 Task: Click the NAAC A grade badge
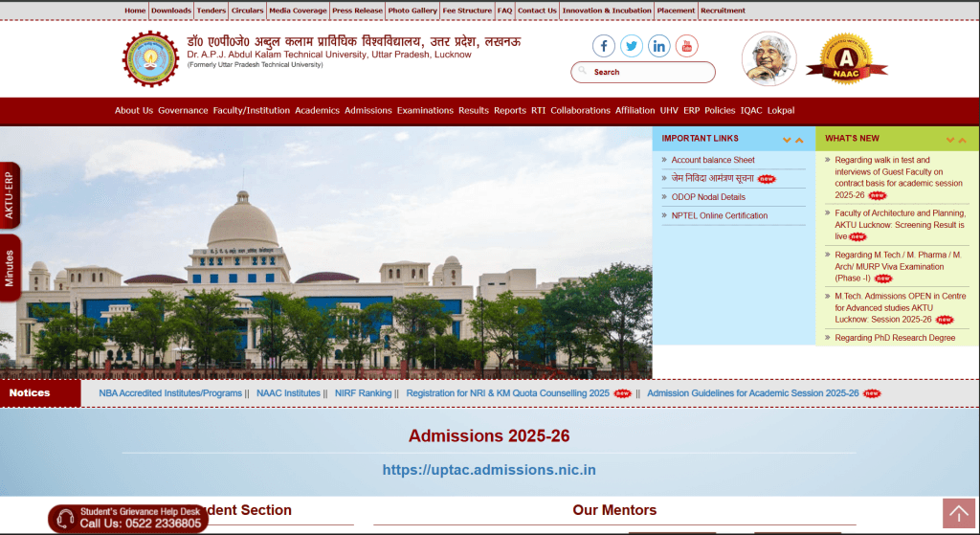[846, 59]
